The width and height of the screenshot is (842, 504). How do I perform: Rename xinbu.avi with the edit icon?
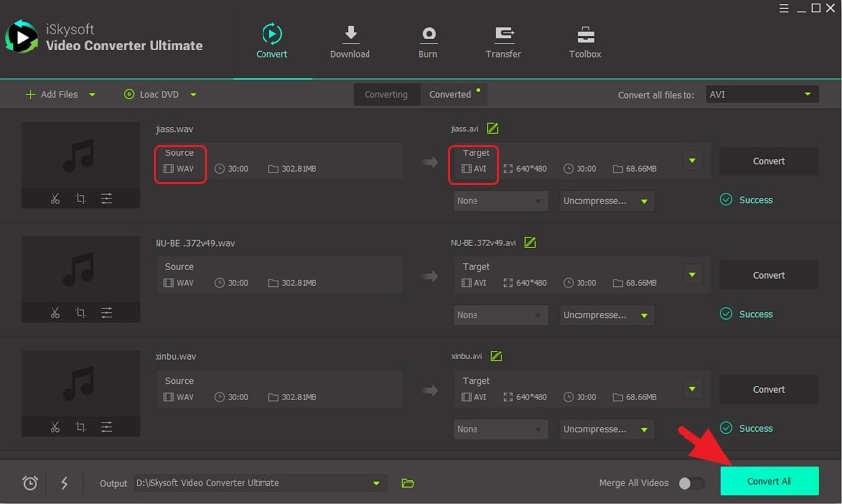496,355
